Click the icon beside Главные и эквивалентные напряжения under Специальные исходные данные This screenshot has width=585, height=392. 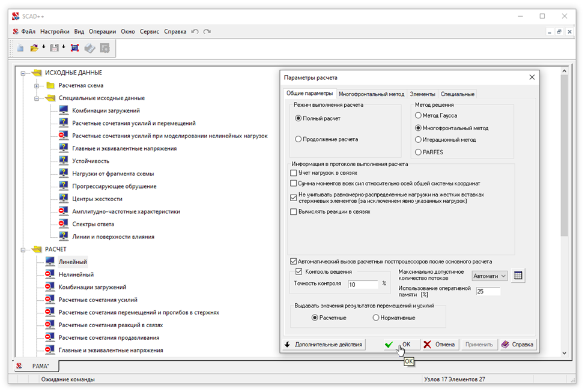(64, 148)
